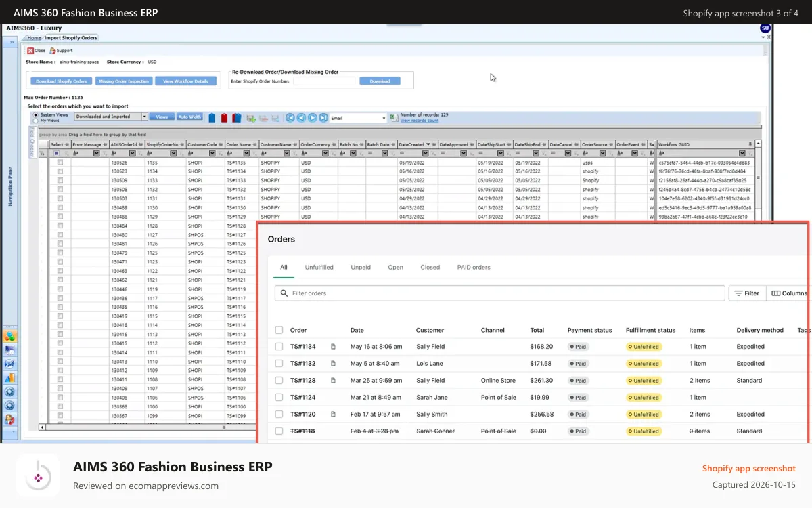
Task: Open document note icon for order TS#1134
Action: click(333, 347)
